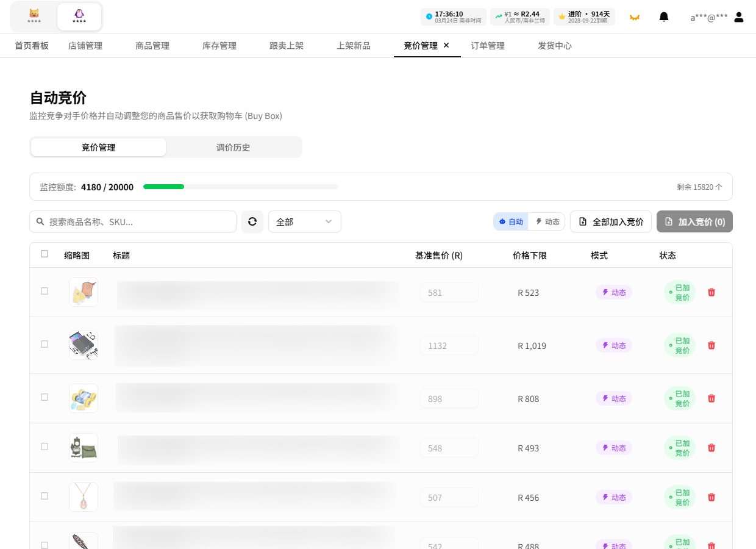Click the orange fox mascot icon near notifications
Viewport: 756px width, 549px height.
(x=635, y=17)
